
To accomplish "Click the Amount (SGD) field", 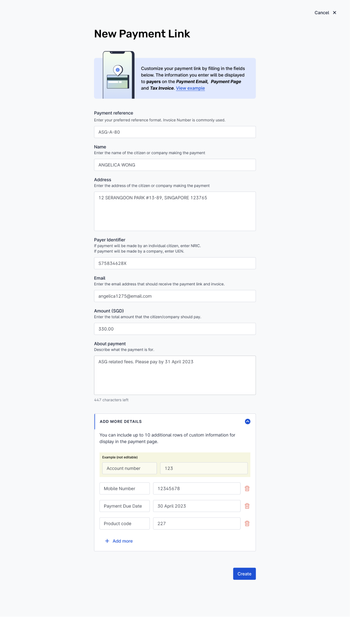I will 175,329.
